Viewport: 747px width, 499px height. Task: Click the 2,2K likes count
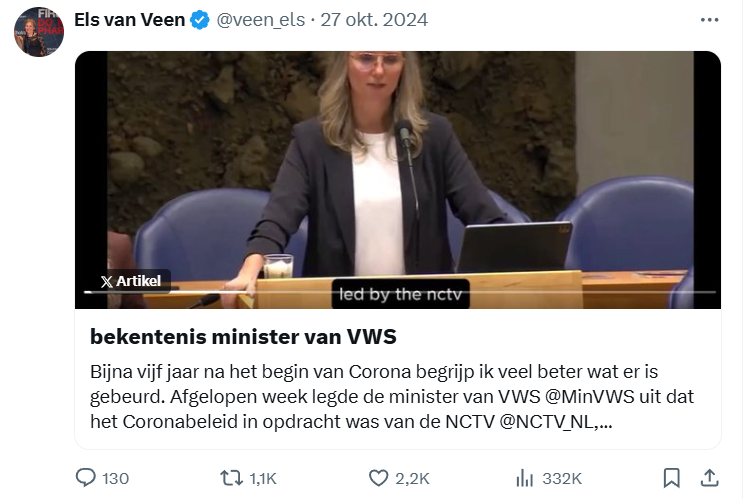pos(413,479)
